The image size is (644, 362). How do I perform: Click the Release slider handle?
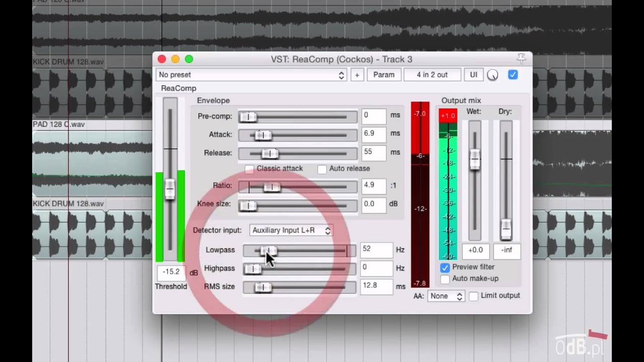tap(270, 153)
